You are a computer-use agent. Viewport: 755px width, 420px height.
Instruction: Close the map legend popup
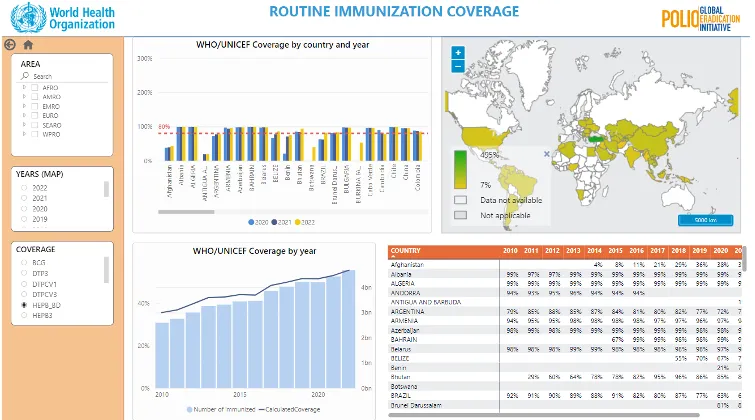tap(547, 154)
